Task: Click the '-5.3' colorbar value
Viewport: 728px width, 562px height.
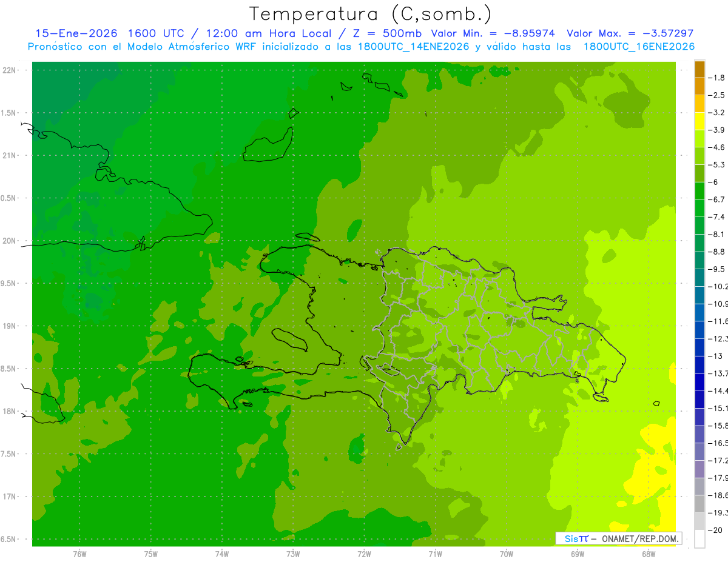Action: (716, 164)
